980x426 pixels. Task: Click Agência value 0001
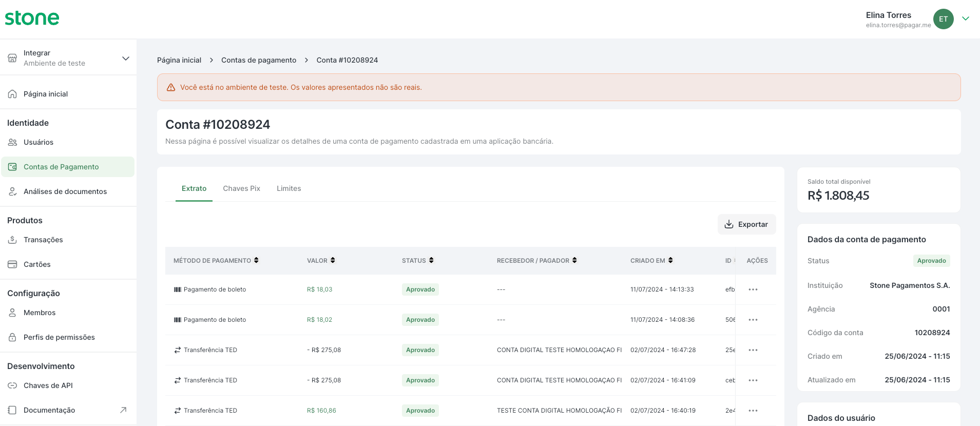click(x=941, y=309)
